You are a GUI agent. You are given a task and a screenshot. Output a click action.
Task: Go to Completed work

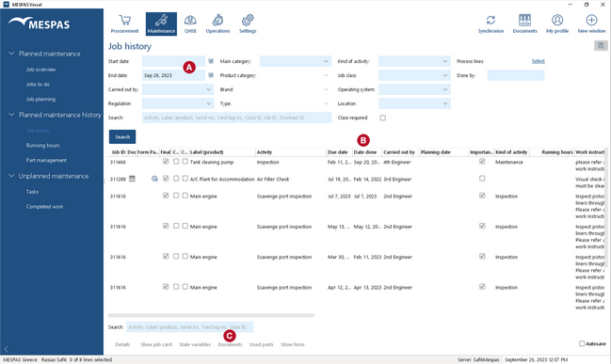[x=44, y=206]
